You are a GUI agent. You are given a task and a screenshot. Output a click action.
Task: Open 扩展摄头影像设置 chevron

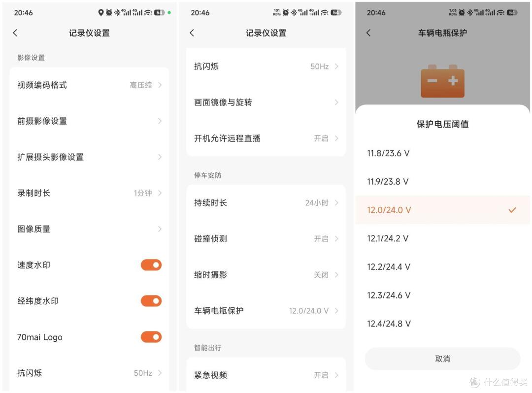(160, 157)
